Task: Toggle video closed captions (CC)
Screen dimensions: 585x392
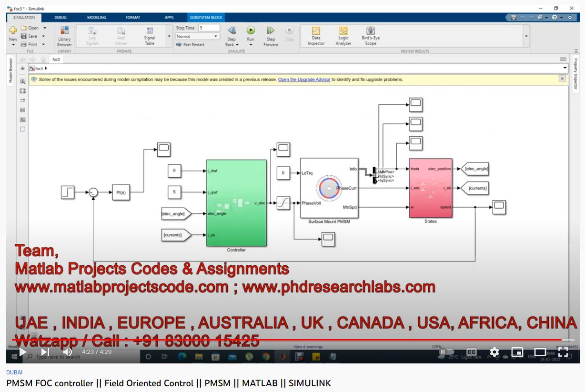Action: tap(472, 352)
